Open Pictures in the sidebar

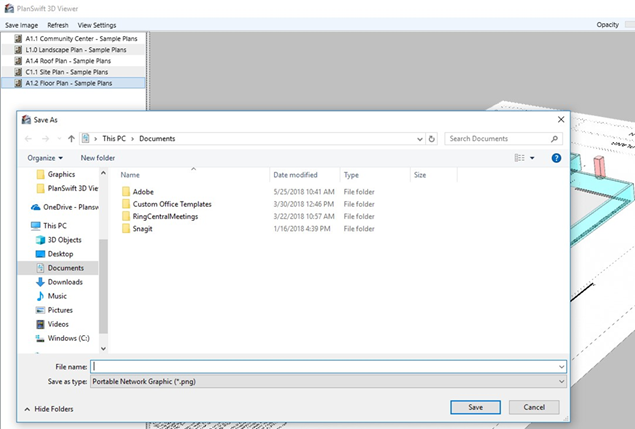pyautogui.click(x=54, y=310)
